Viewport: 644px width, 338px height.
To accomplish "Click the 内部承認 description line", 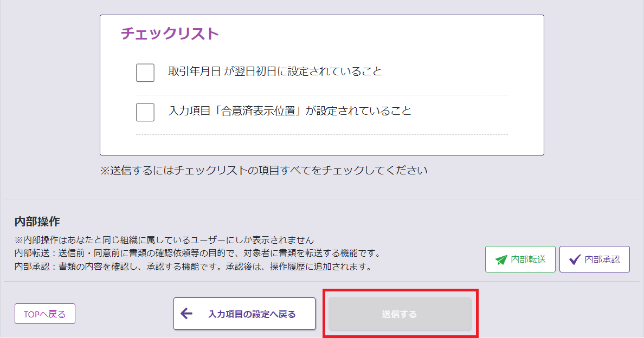I will pyautogui.click(x=192, y=266).
